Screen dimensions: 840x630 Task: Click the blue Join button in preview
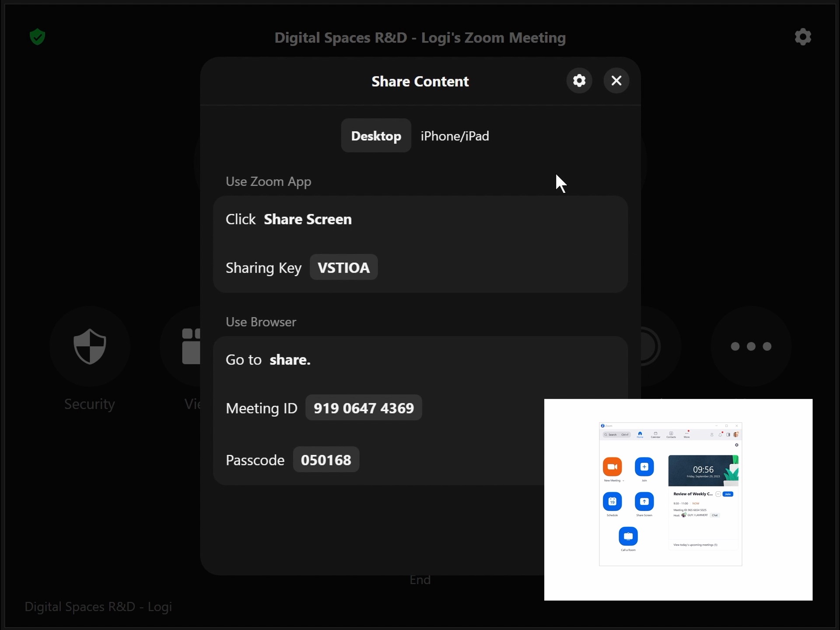(728, 494)
